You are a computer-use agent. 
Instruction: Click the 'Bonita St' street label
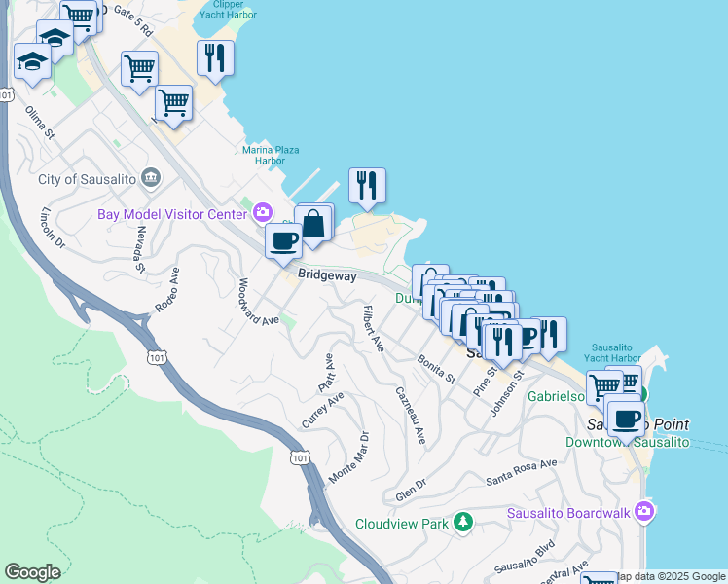click(436, 369)
